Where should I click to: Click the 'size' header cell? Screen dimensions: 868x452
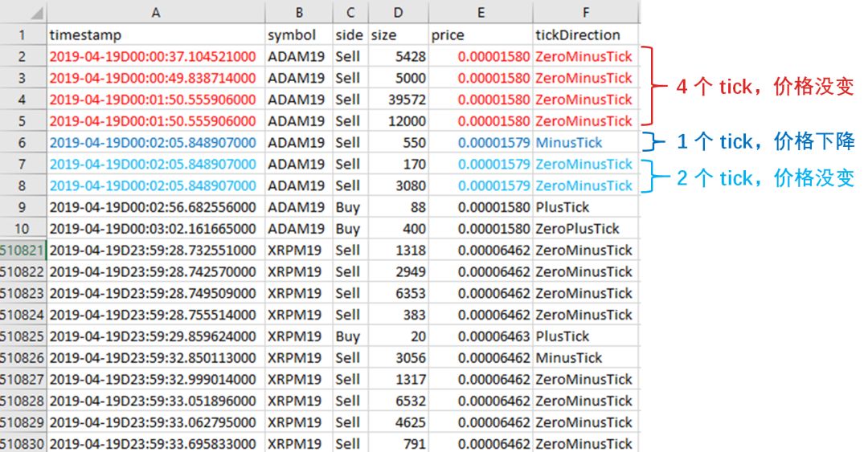[399, 35]
